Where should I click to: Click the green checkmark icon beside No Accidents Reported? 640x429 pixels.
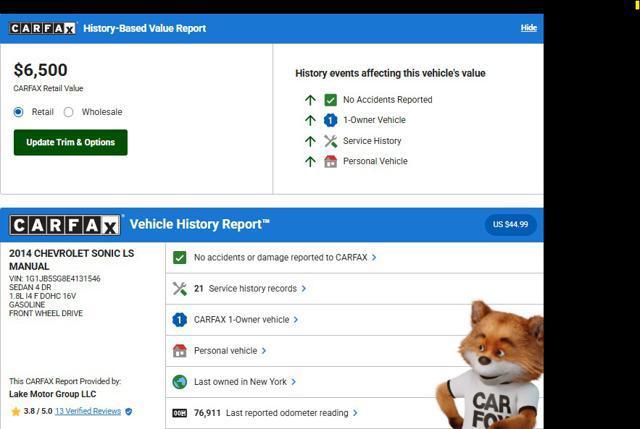[330, 100]
